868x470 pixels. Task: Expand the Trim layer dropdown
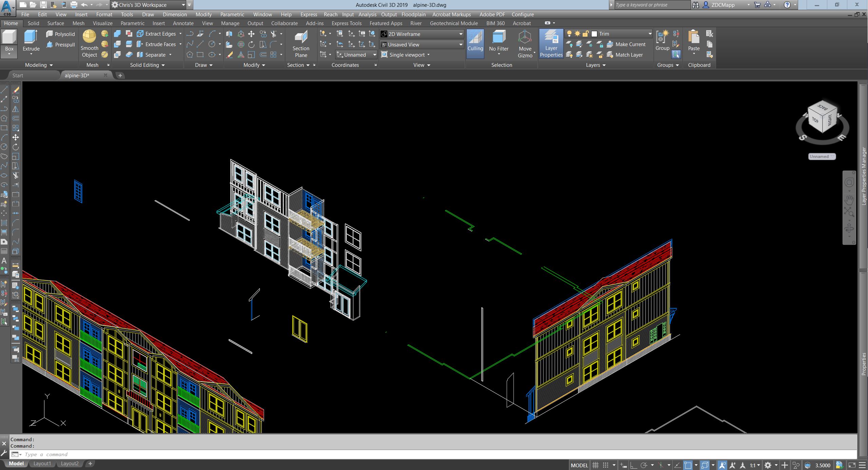pos(650,34)
